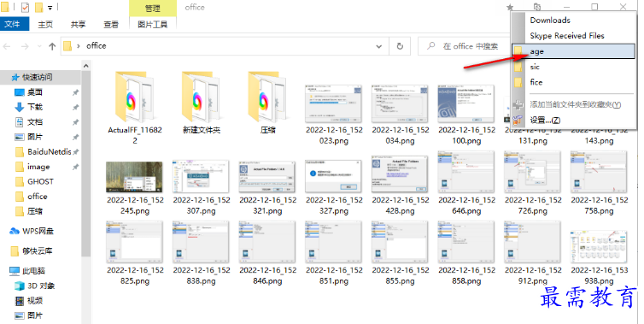The width and height of the screenshot is (644, 324).
Task: Click the address bar showing 'office'
Action: coord(225,46)
